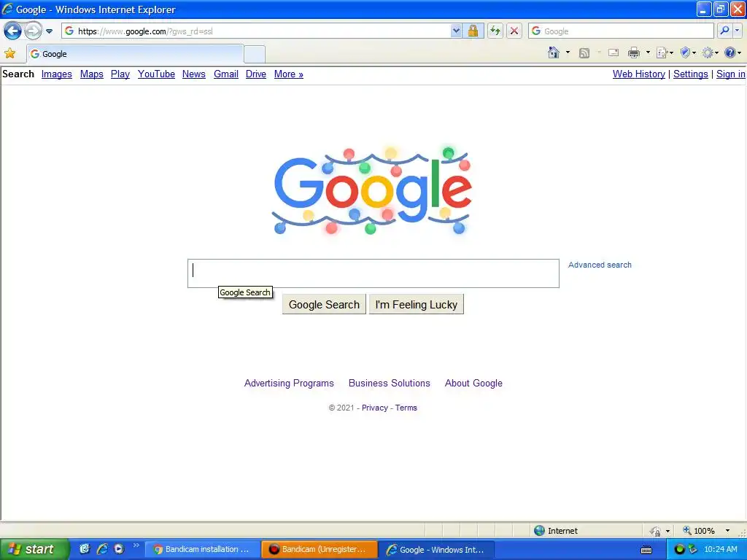Stop loading with the red X icon
The width and height of the screenshot is (747, 560).
click(x=514, y=31)
